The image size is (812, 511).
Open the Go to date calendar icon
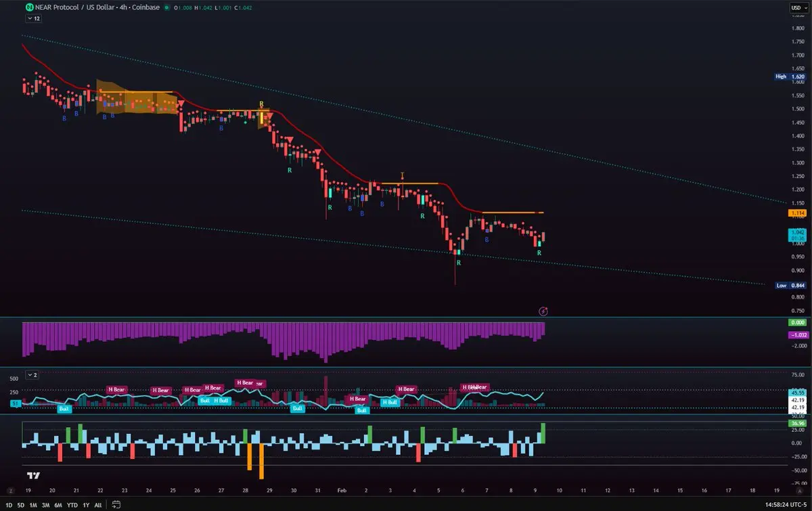coord(116,504)
